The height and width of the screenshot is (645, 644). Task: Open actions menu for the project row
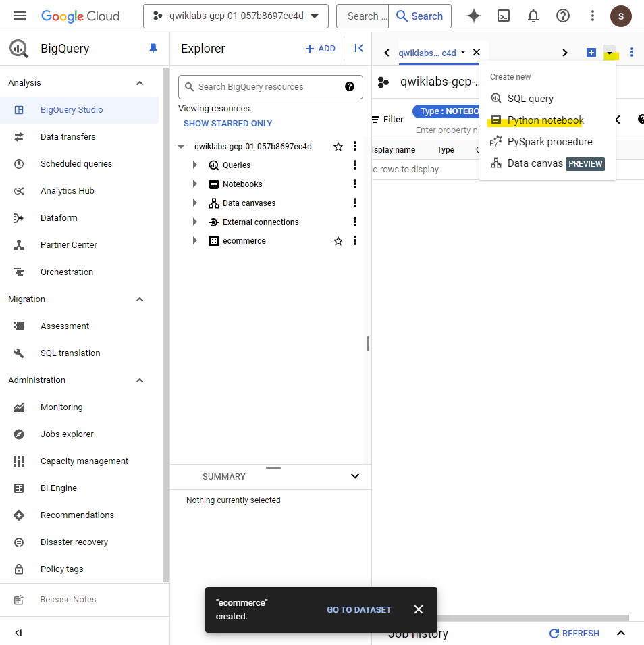click(x=355, y=147)
